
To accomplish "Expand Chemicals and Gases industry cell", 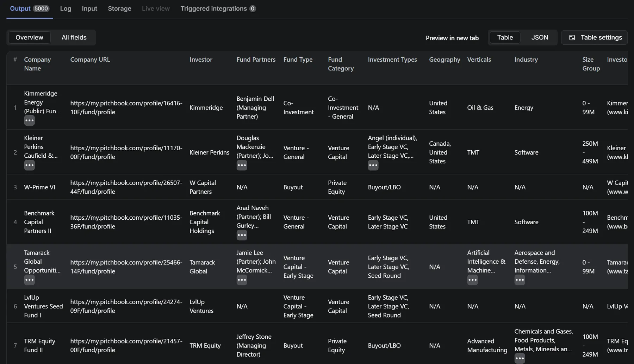I will pyautogui.click(x=520, y=358).
